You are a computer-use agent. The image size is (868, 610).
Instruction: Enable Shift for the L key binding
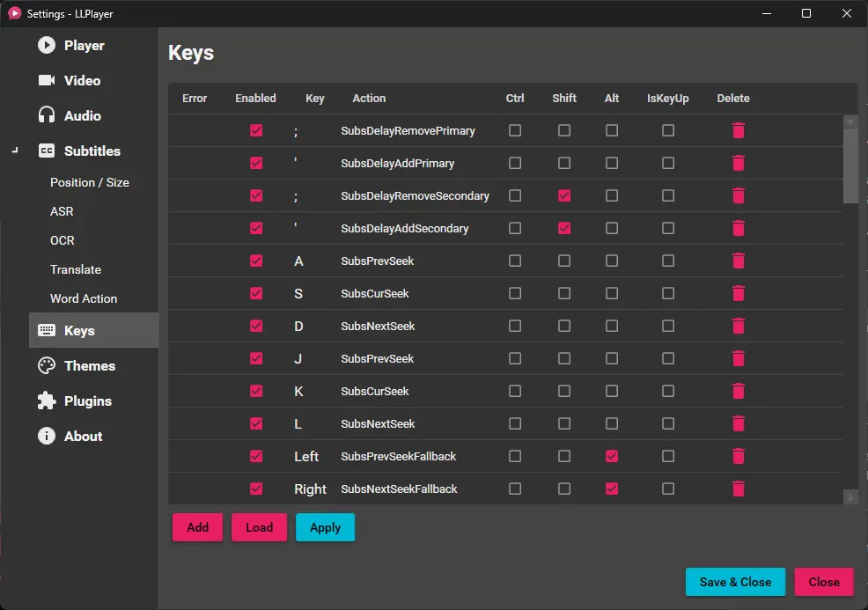coord(564,423)
